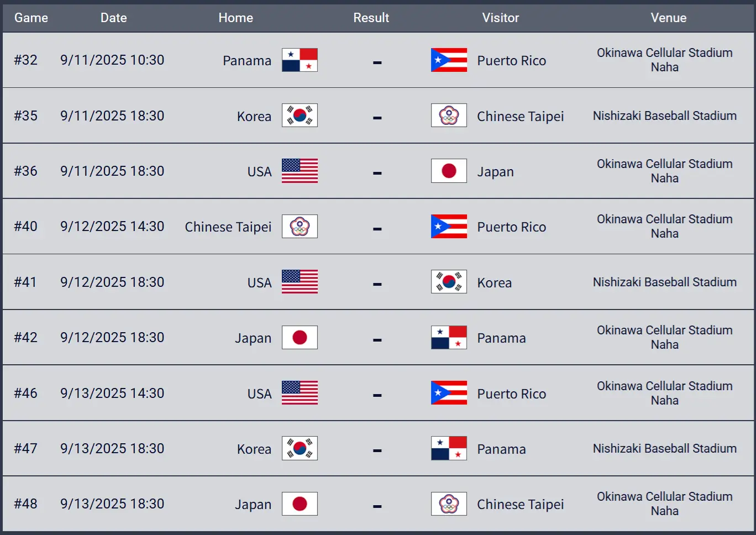756x535 pixels.
Task: Click Puerto Rico flag in game #32
Action: tap(449, 60)
